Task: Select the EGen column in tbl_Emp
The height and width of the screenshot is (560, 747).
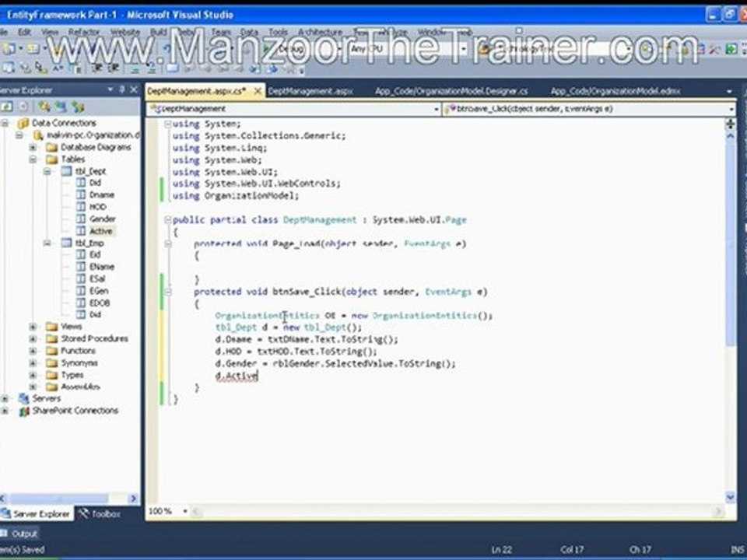Action: [x=99, y=290]
